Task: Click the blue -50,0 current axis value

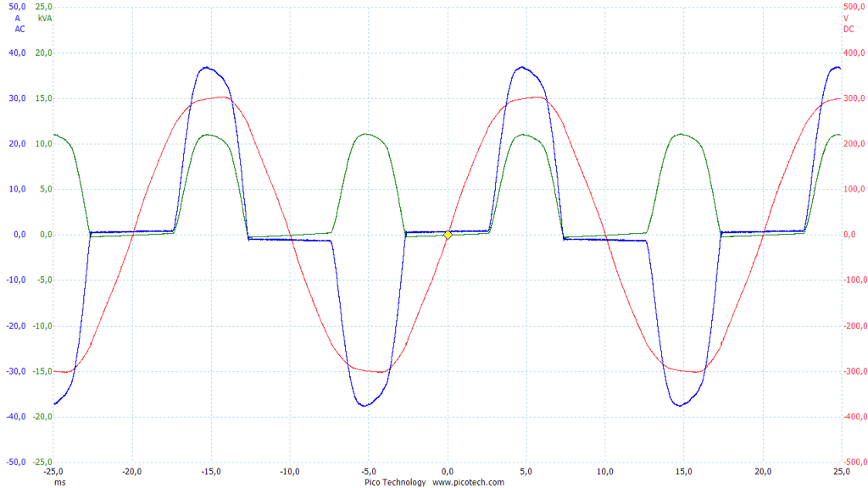Action: tap(16, 462)
